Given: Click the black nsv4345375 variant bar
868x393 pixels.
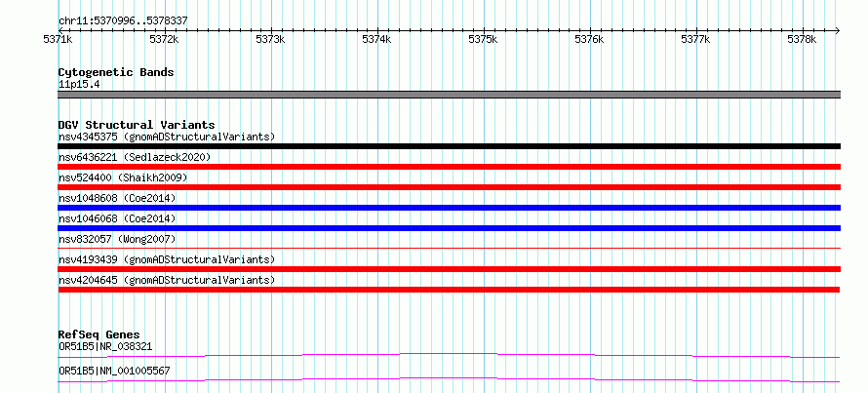Looking at the screenshot, I should [449, 146].
